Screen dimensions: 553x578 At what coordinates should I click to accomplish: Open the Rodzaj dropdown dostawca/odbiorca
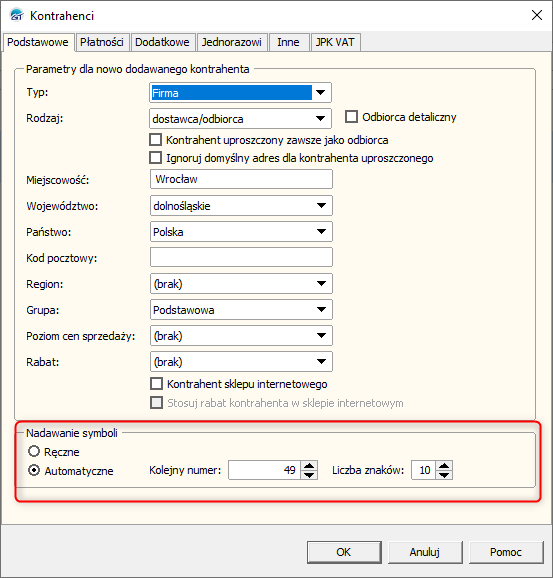point(240,119)
